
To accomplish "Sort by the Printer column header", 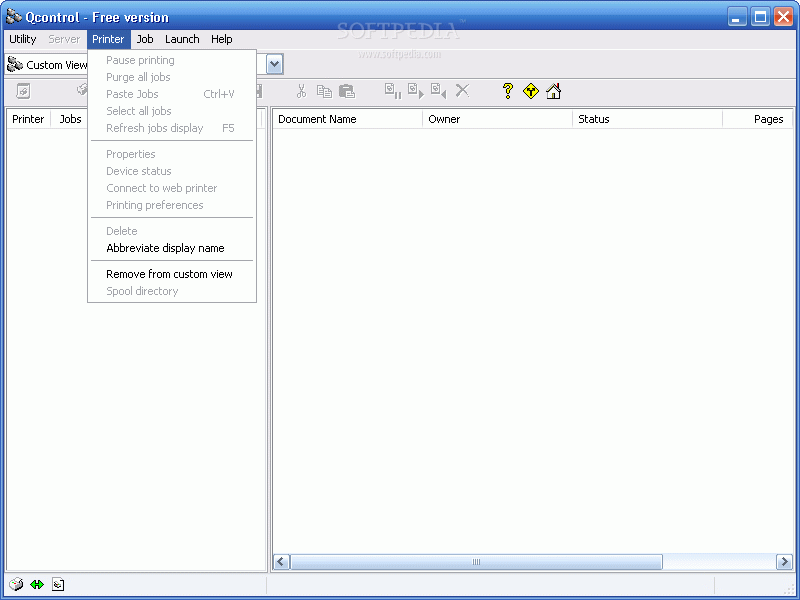I will click(28, 119).
